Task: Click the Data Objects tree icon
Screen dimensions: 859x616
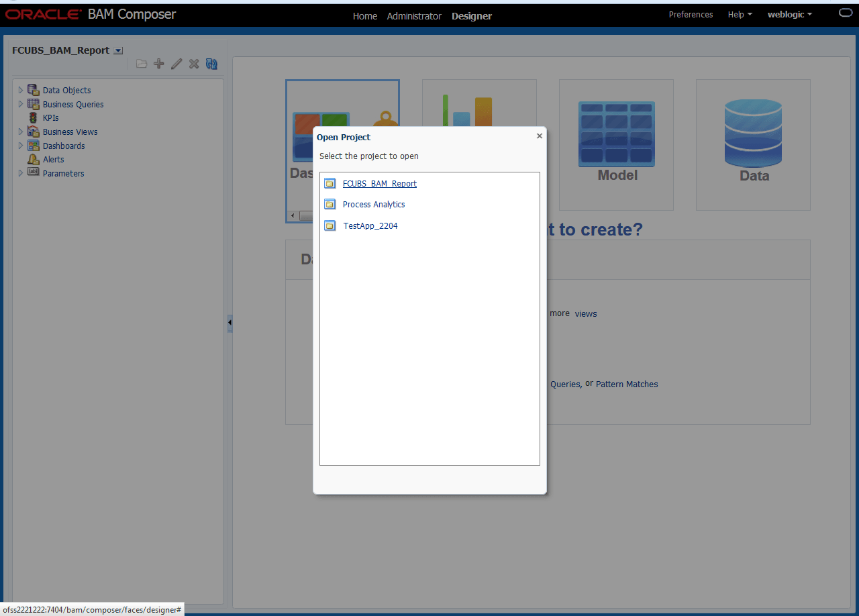Action: pos(34,90)
